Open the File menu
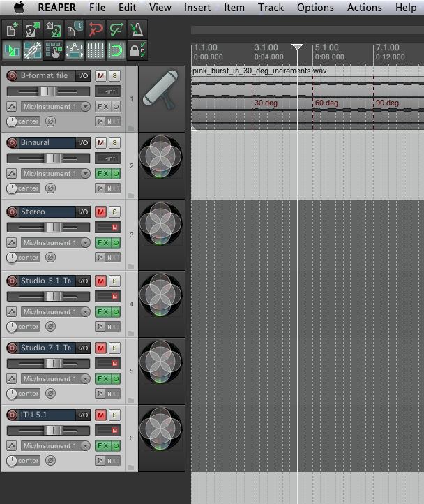Image resolution: width=424 pixels, height=504 pixels. [98, 8]
